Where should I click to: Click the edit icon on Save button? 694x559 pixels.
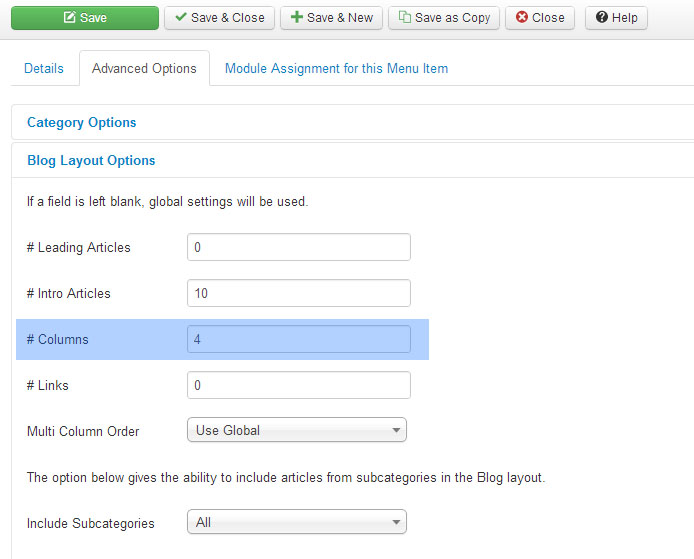(x=69, y=18)
